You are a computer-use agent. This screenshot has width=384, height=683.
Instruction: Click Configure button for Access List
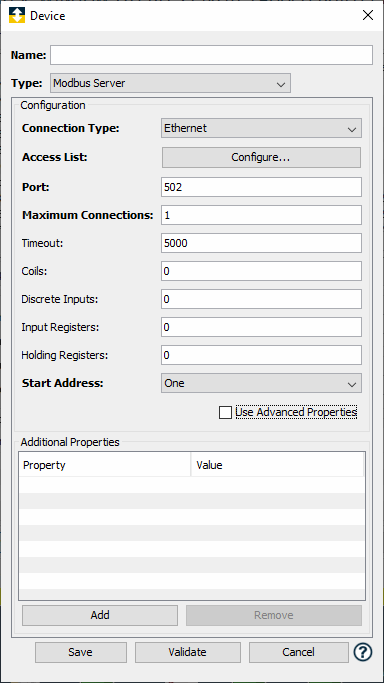pyautogui.click(x=261, y=157)
